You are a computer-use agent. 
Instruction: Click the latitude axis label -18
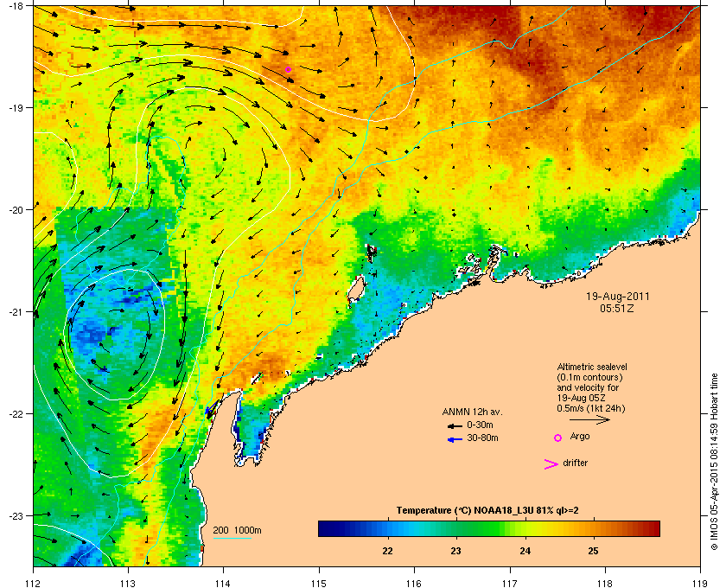(16, 6)
